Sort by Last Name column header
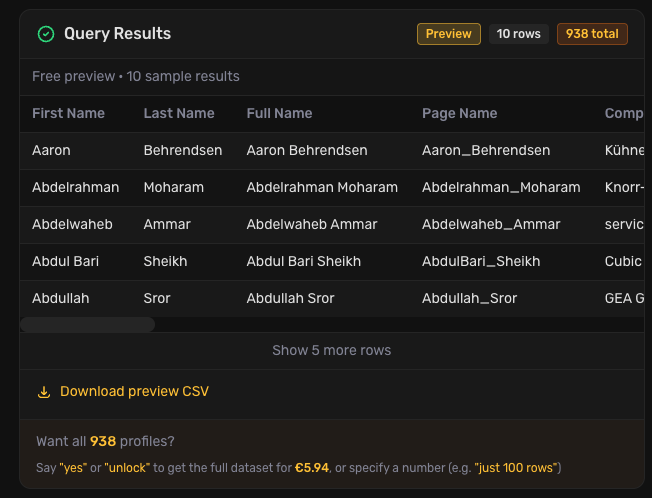 click(179, 114)
